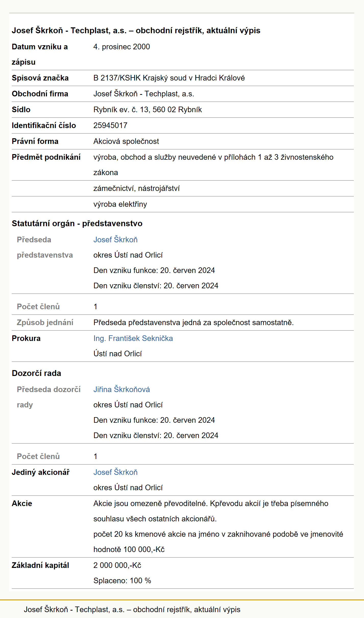The image size is (364, 618).
Task: Click the Právní forma value Akciová společnost
Action: pyautogui.click(x=126, y=141)
